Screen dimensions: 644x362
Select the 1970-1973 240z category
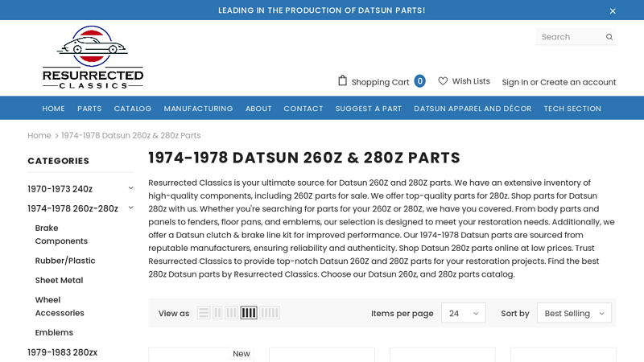click(x=60, y=189)
